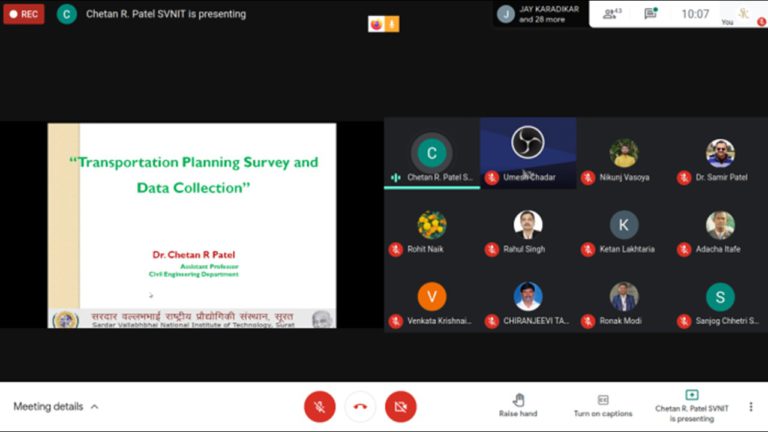This screenshot has height=432, width=768.
Task: Select Umesh Chadar's participant tile
Action: click(x=528, y=153)
